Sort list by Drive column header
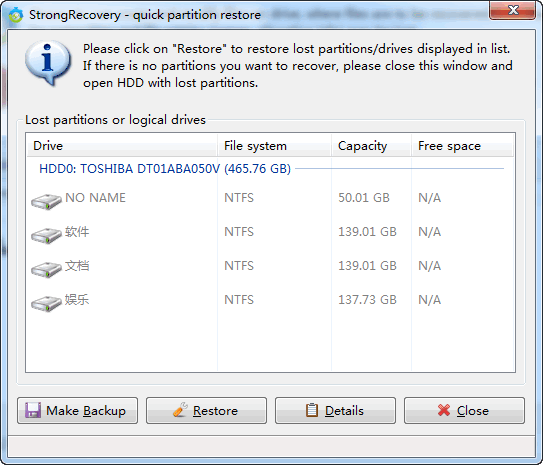This screenshot has height=465, width=543. [x=122, y=146]
